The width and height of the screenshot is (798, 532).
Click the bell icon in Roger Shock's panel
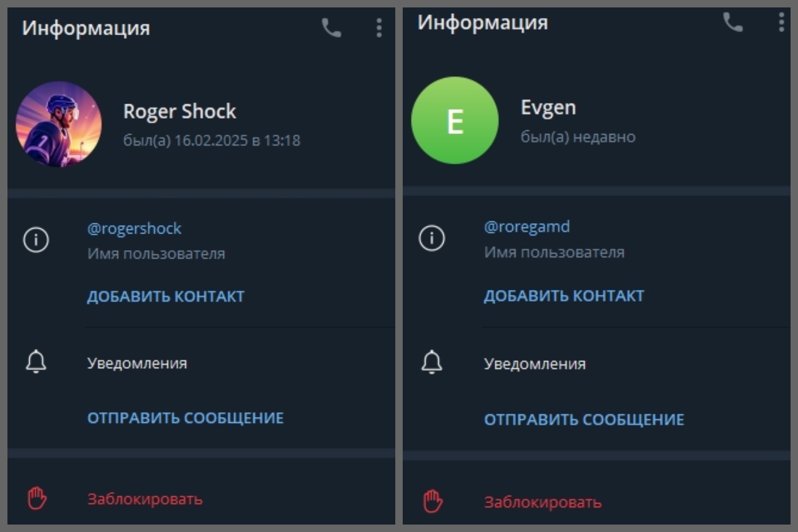36,362
